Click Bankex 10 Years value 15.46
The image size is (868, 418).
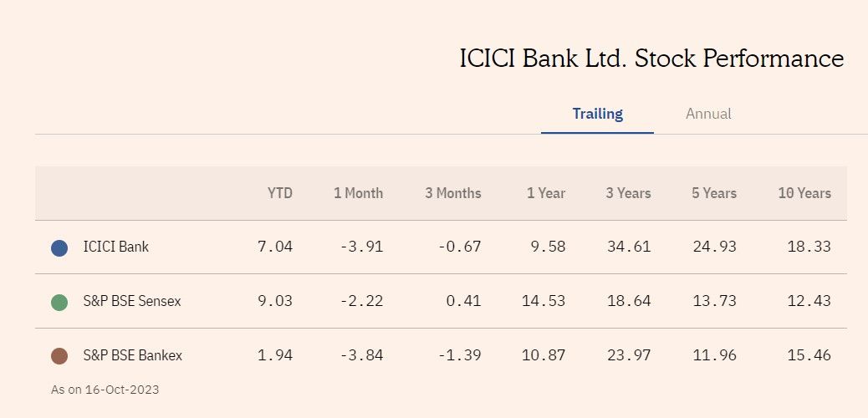[809, 355]
